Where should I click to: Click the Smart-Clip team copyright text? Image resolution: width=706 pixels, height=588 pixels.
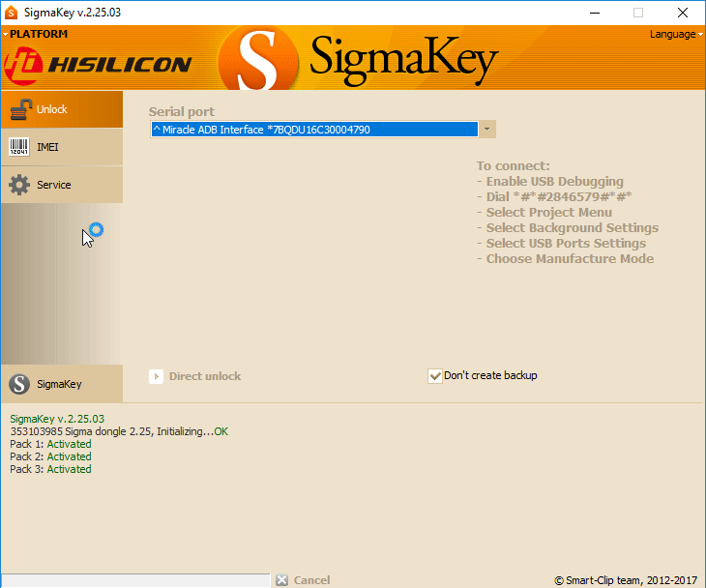[x=626, y=580]
